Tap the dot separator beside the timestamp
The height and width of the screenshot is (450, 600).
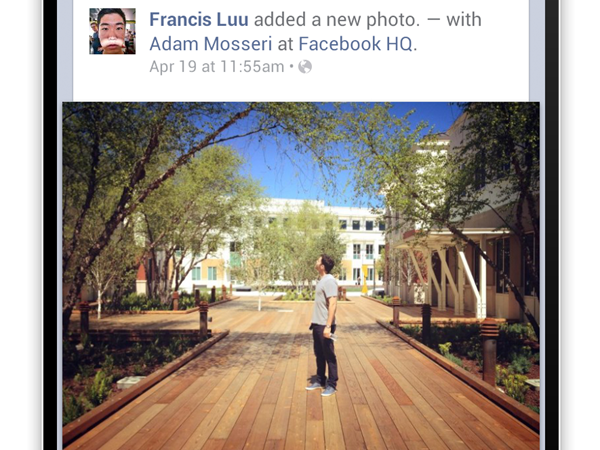tap(291, 67)
